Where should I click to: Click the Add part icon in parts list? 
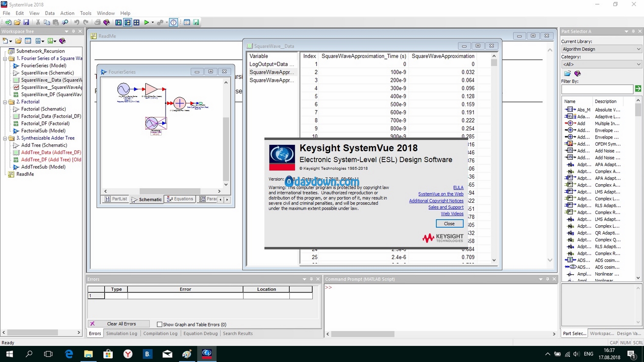(x=570, y=123)
